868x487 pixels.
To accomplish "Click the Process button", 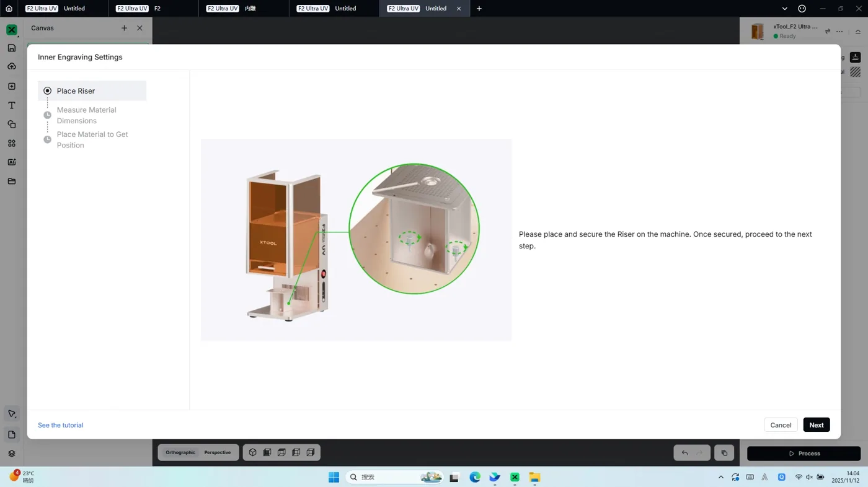I will pyautogui.click(x=804, y=454).
